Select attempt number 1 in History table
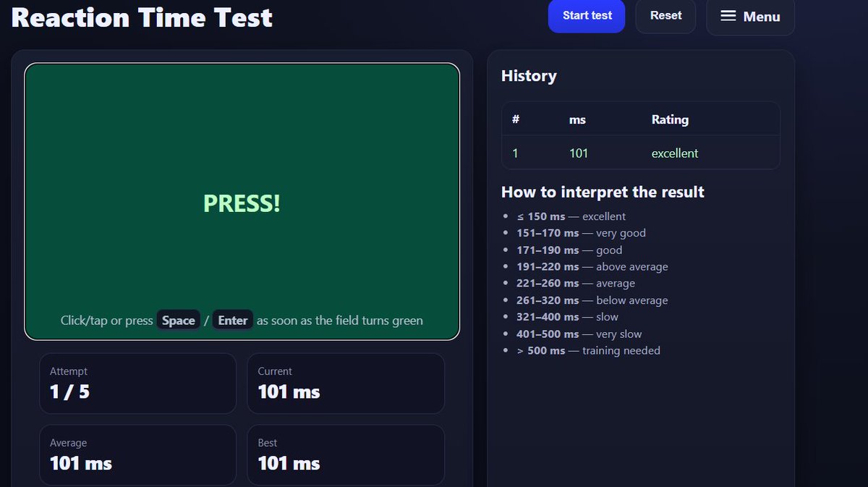Viewport: 868px width, 487px height. pyautogui.click(x=515, y=153)
